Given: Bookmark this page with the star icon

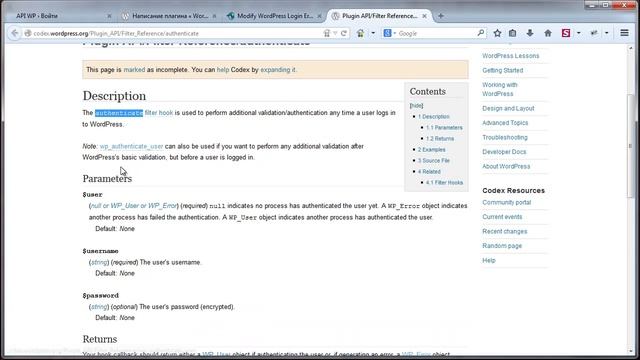Looking at the screenshot, I should pos(497,33).
